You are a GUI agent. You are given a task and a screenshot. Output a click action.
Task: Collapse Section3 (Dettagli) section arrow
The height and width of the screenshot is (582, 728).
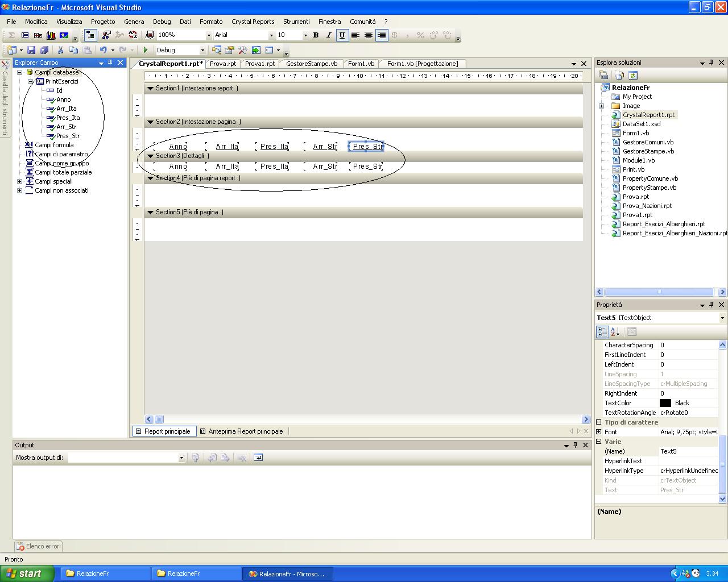pyautogui.click(x=150, y=156)
